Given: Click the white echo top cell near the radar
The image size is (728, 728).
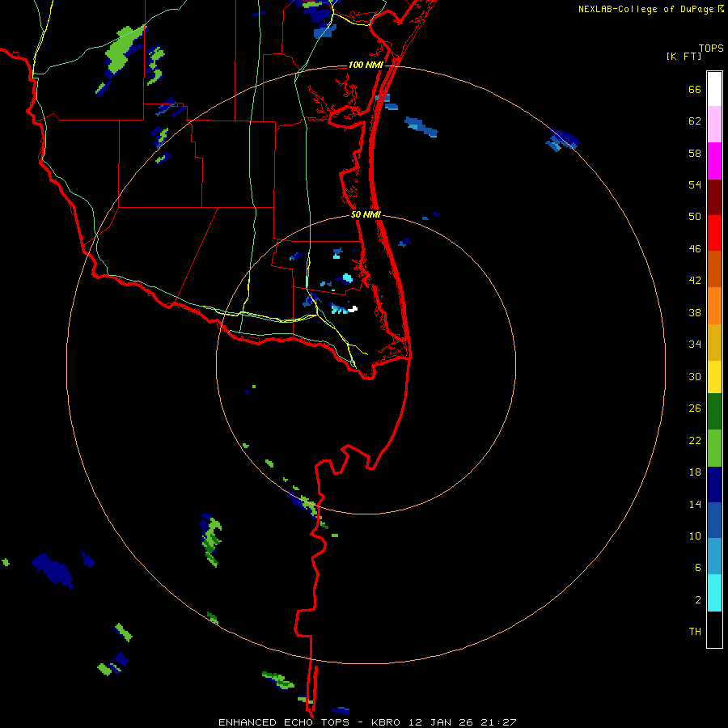Looking at the screenshot, I should pyautogui.click(x=353, y=309).
